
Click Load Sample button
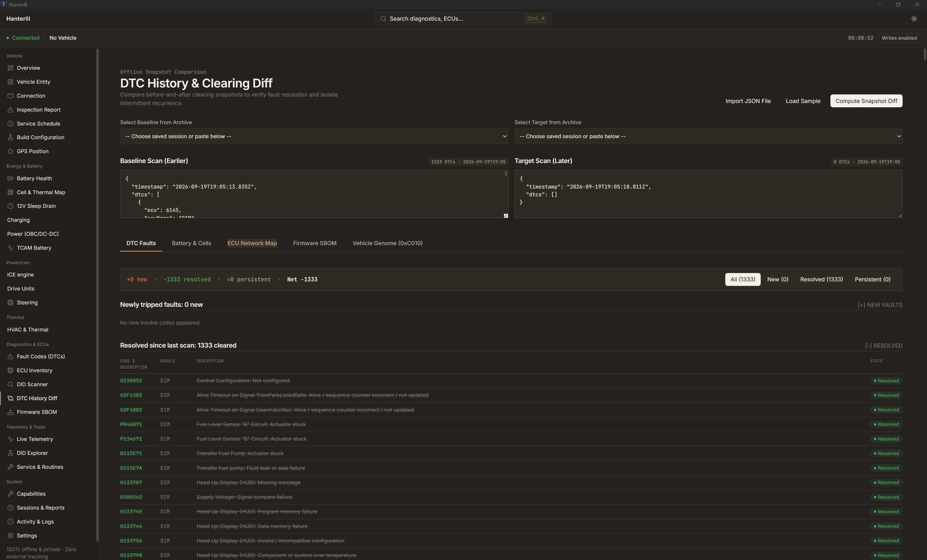[803, 101]
